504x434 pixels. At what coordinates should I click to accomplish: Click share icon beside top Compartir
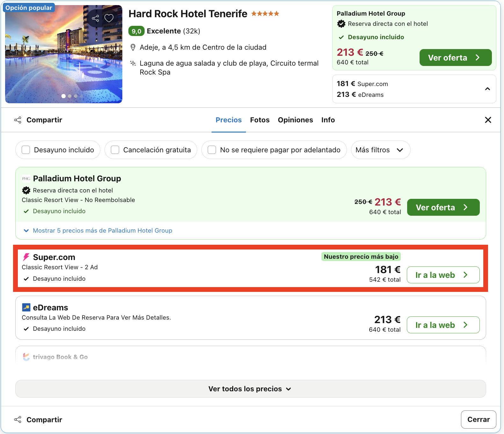coord(18,120)
